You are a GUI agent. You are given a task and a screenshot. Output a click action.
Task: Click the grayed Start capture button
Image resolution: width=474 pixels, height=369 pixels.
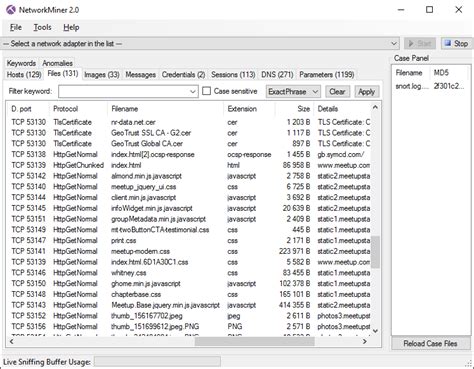point(420,44)
